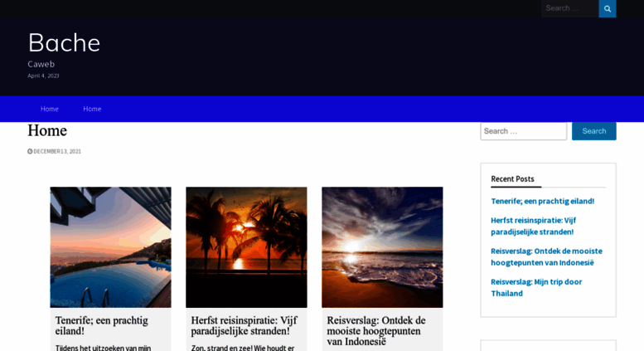644x351 pixels.
Task: Open the palm tree sunset thumbnail
Action: [246, 247]
